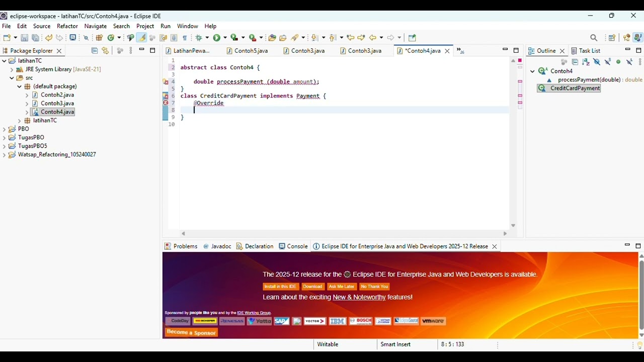Click the Redo toolbar arrow

(59, 38)
